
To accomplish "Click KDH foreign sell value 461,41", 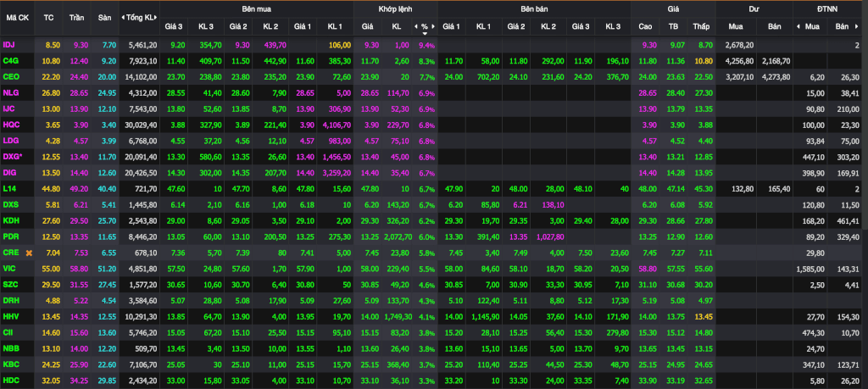I will pos(849,221).
